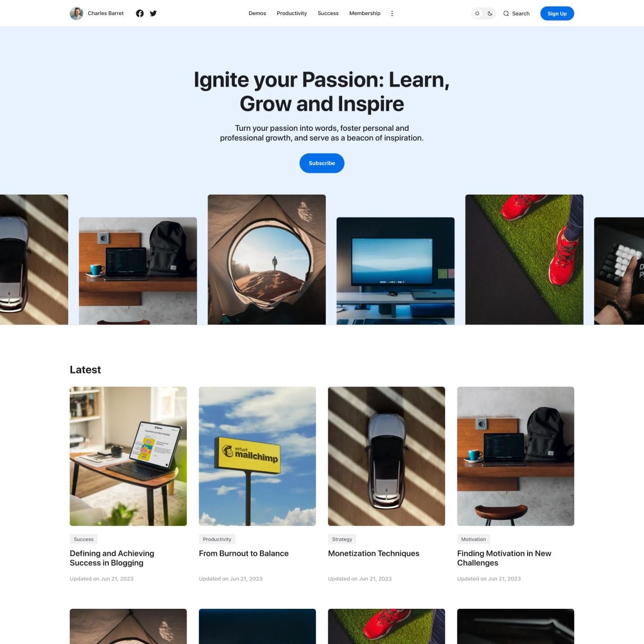
Task: Open the Twitter bird icon
Action: point(153,13)
